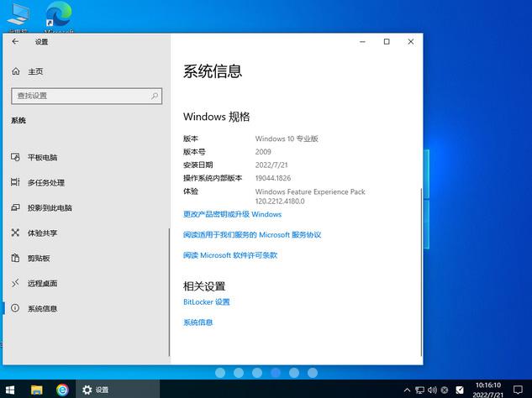Viewport: 532px width, 398px height.
Task: Select the 投影到此电脑 sidebar icon
Action: (x=15, y=207)
